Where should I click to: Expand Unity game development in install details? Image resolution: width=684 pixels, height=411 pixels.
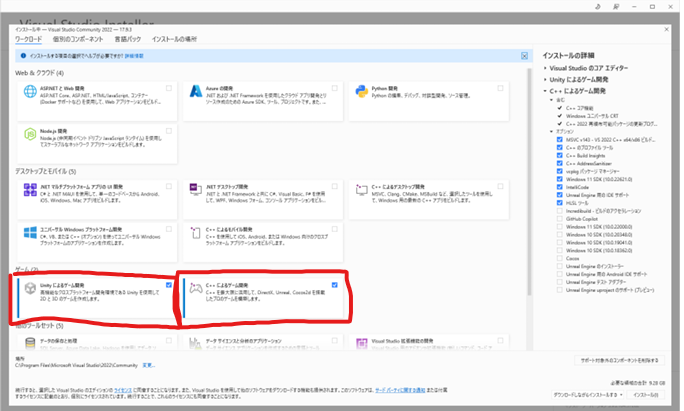coord(545,79)
